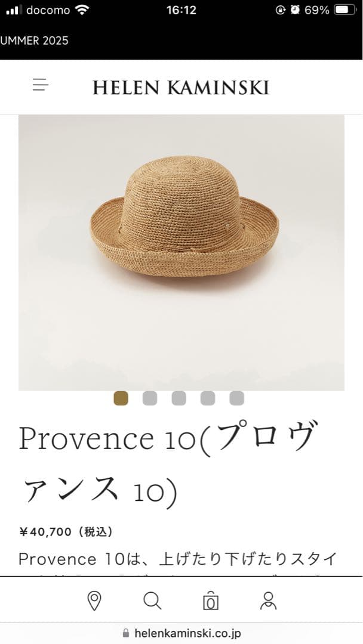Viewport: 363px width, 644px height.
Task: Open the search magnifier icon
Action: click(152, 601)
